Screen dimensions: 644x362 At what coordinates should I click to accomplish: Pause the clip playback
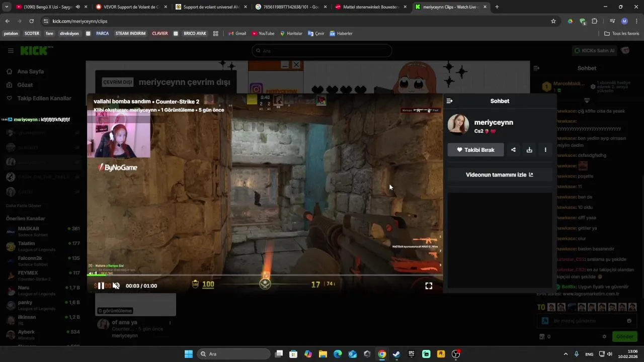pyautogui.click(x=101, y=286)
